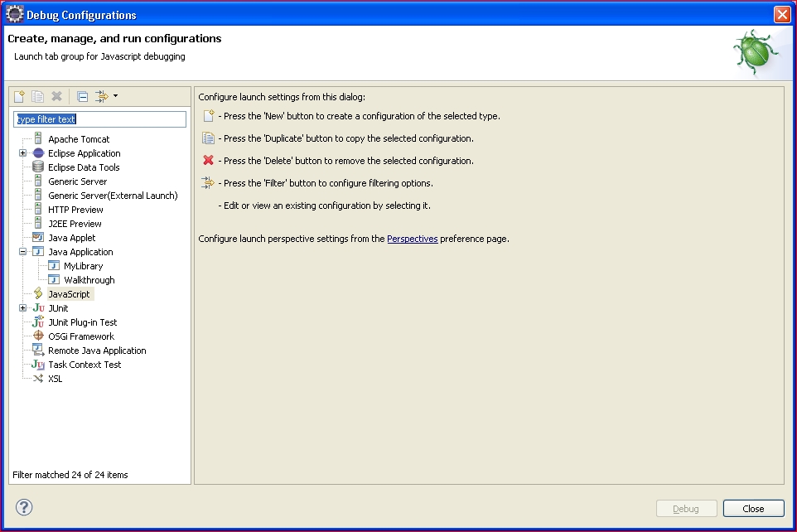Select the Walkthrough launch configuration
Viewport: 797px width, 532px height.
click(89, 280)
